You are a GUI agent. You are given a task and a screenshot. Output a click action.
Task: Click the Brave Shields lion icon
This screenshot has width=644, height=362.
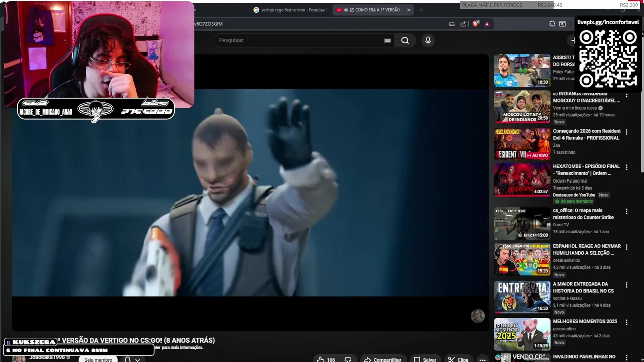(475, 24)
